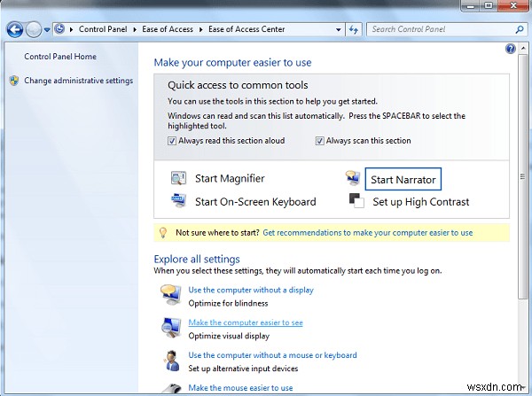The height and width of the screenshot is (396, 532).
Task: Open Change administrative settings link
Action: (78, 81)
